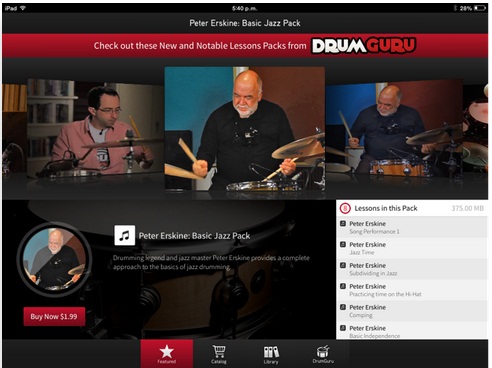Tap the DrumGuru logo in red banner
Viewport: 492px width, 368px height.
pos(364,46)
